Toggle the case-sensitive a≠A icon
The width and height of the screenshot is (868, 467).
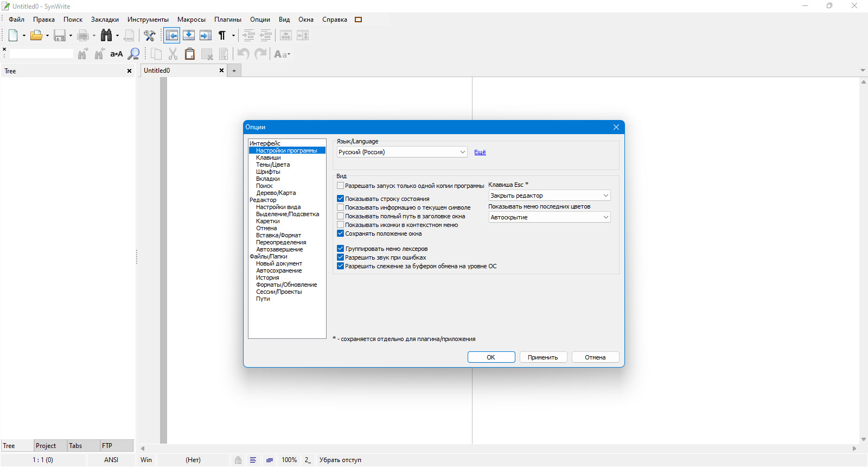click(x=117, y=54)
